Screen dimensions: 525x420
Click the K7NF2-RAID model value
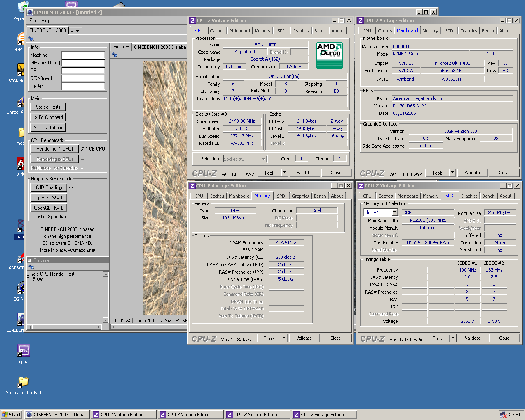430,54
